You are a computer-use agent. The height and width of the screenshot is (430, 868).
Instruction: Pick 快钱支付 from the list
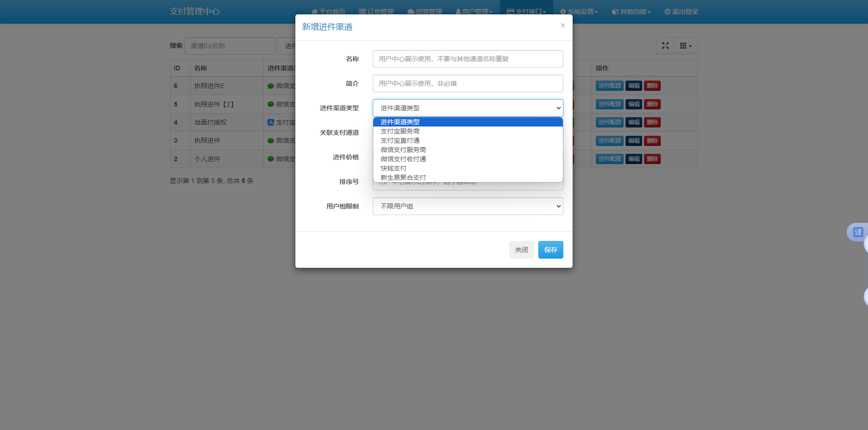468,168
